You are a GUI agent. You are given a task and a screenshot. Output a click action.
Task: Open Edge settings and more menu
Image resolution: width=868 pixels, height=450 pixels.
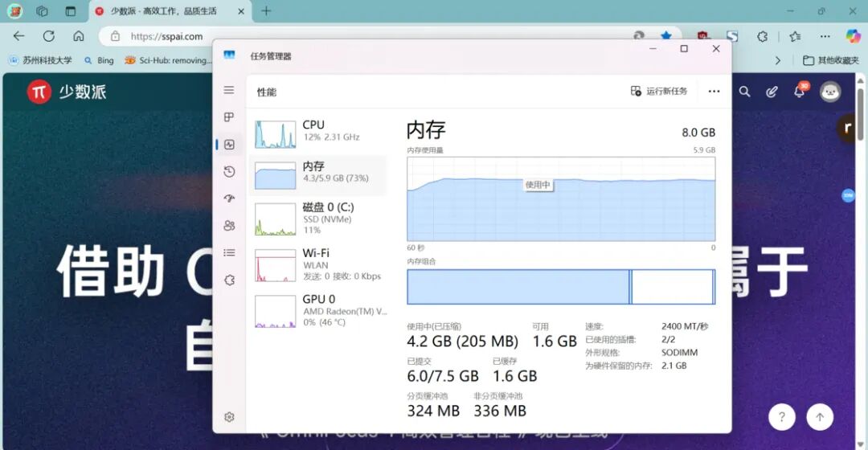click(x=825, y=36)
